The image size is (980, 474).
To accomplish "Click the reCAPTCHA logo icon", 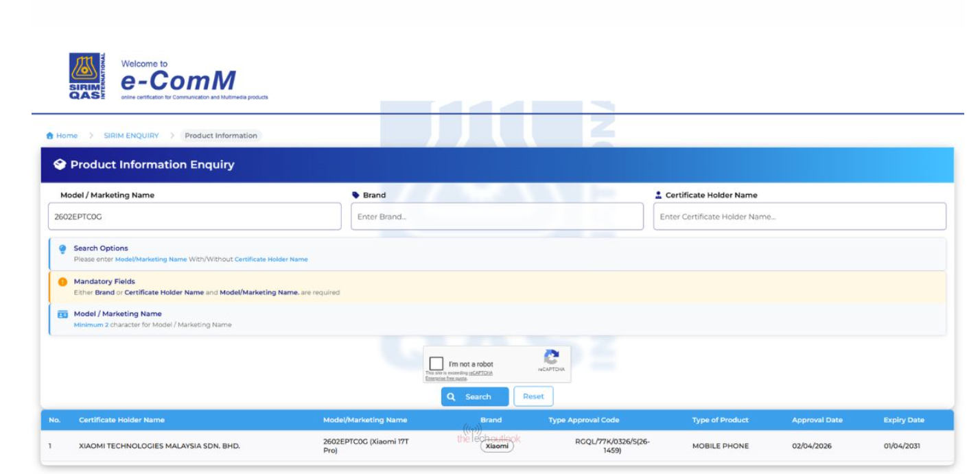I will (x=550, y=357).
